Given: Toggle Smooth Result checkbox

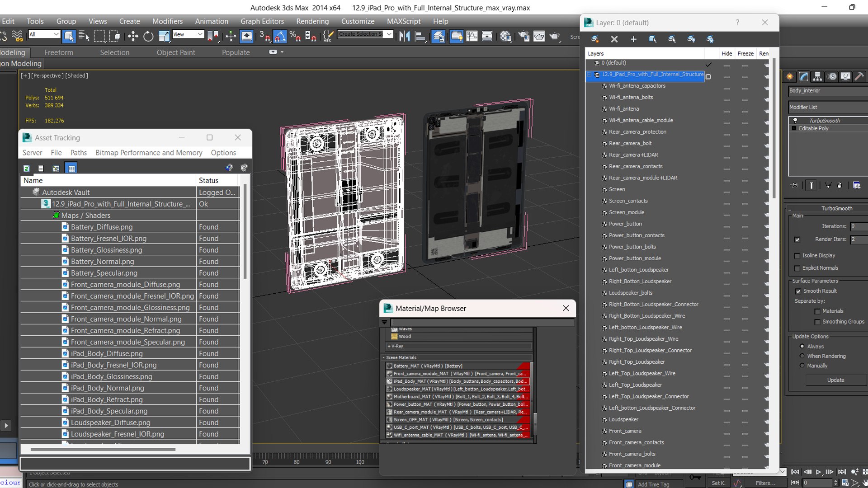Looking at the screenshot, I should [798, 291].
